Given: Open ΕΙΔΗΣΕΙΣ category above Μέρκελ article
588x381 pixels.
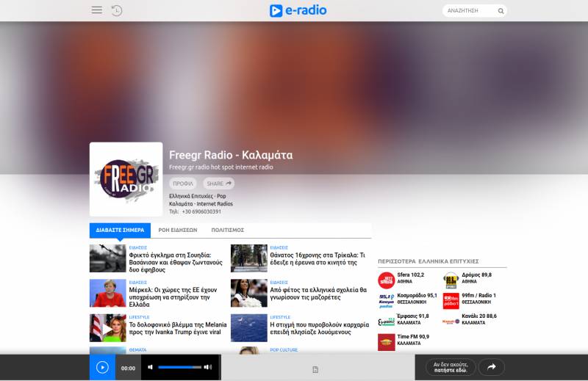Looking at the screenshot, I should [x=138, y=283].
